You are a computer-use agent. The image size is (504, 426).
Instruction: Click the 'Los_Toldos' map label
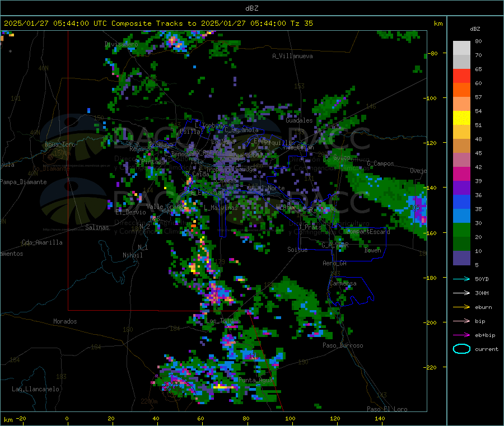point(223,321)
